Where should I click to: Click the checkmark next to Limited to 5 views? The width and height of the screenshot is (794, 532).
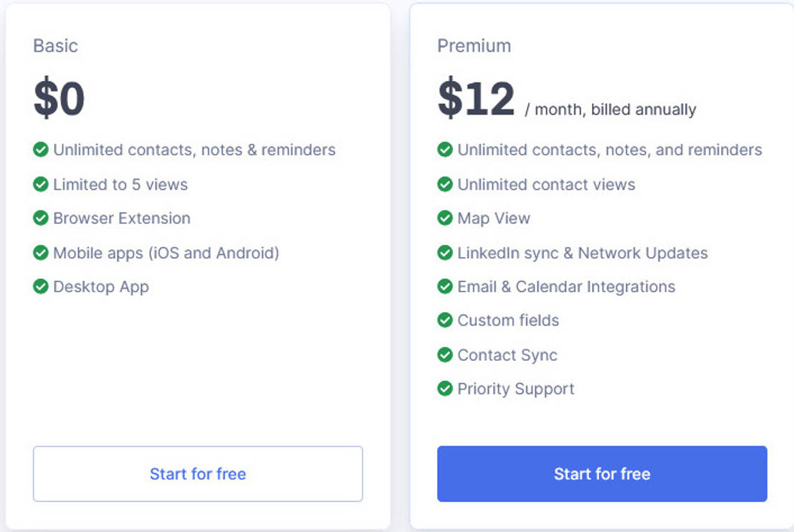pyautogui.click(x=41, y=184)
